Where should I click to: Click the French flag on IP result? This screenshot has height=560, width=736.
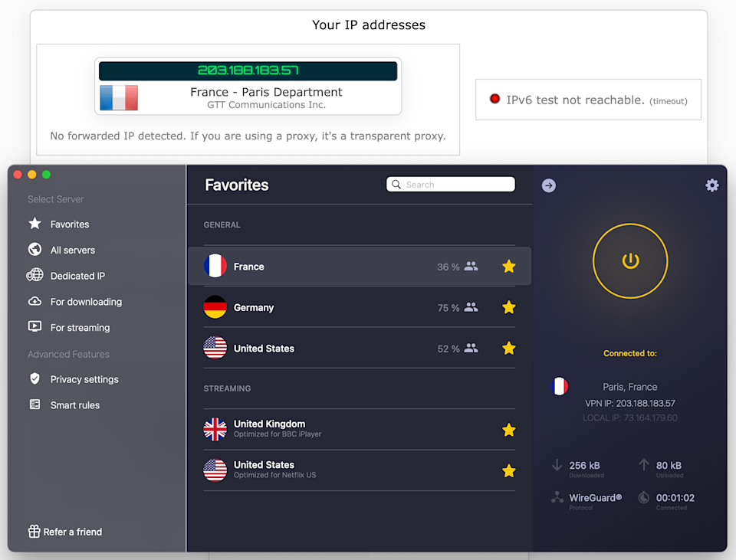tap(119, 98)
